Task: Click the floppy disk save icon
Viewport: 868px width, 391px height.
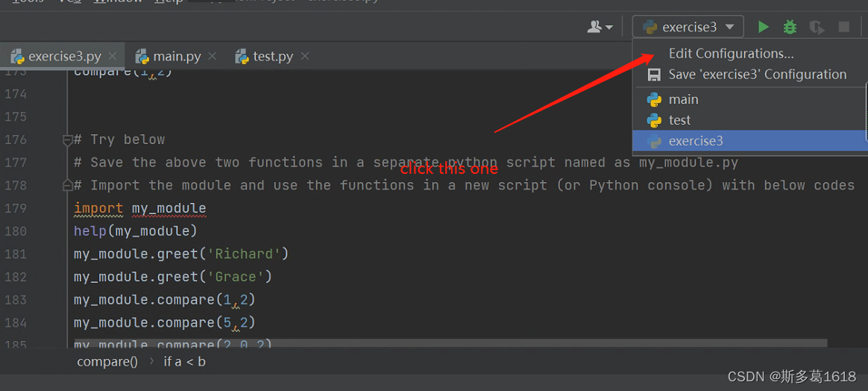Action: pos(654,75)
